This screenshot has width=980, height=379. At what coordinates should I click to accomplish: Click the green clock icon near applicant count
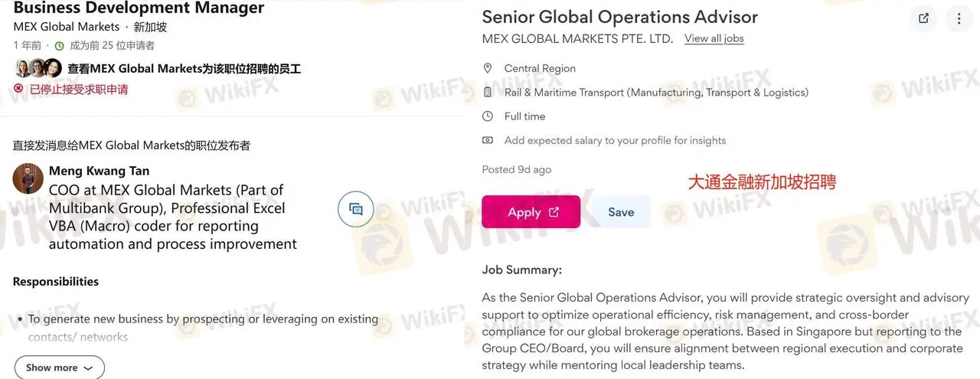click(x=59, y=47)
